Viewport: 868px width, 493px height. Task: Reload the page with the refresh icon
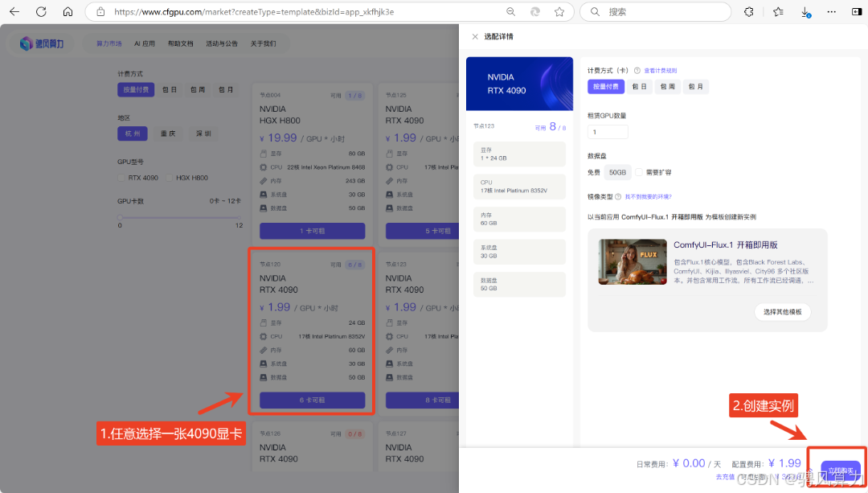coord(41,11)
